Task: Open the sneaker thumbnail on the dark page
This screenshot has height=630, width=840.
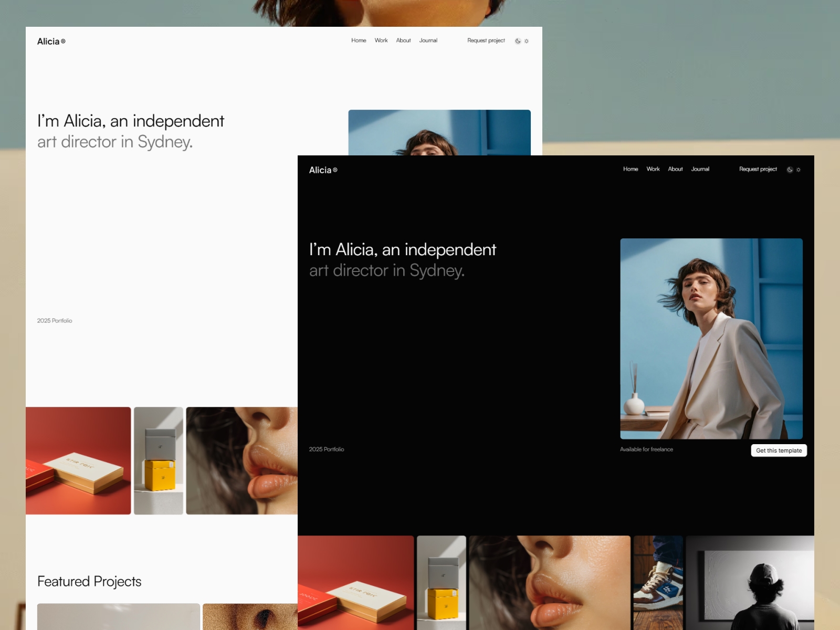Action: click(658, 582)
